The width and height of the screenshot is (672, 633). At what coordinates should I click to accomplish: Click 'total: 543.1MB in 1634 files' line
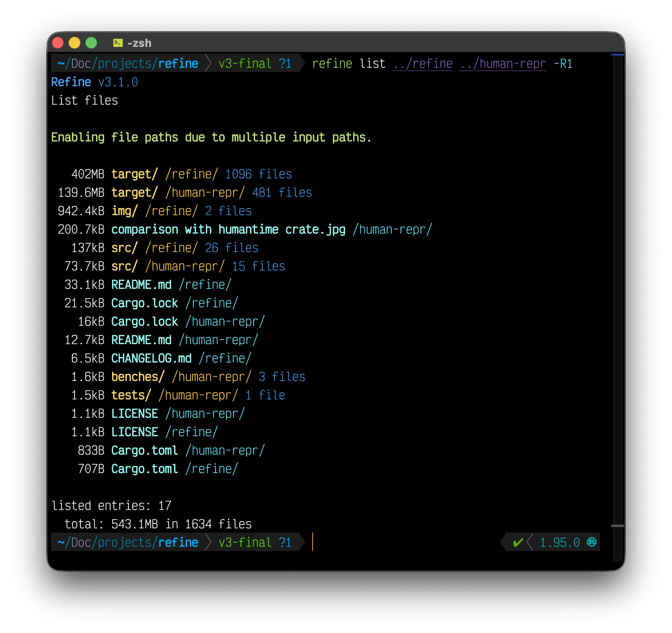coord(158,524)
